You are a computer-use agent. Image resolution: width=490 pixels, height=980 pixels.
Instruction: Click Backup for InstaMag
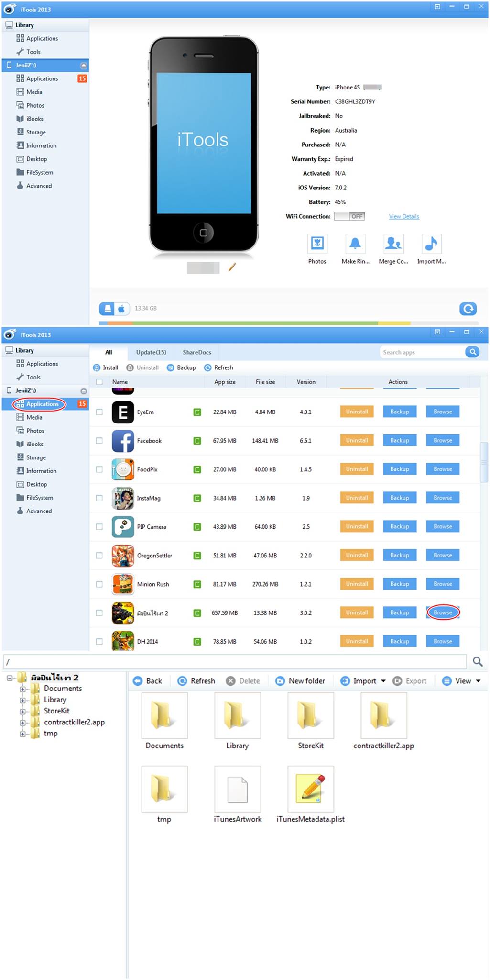coord(400,498)
